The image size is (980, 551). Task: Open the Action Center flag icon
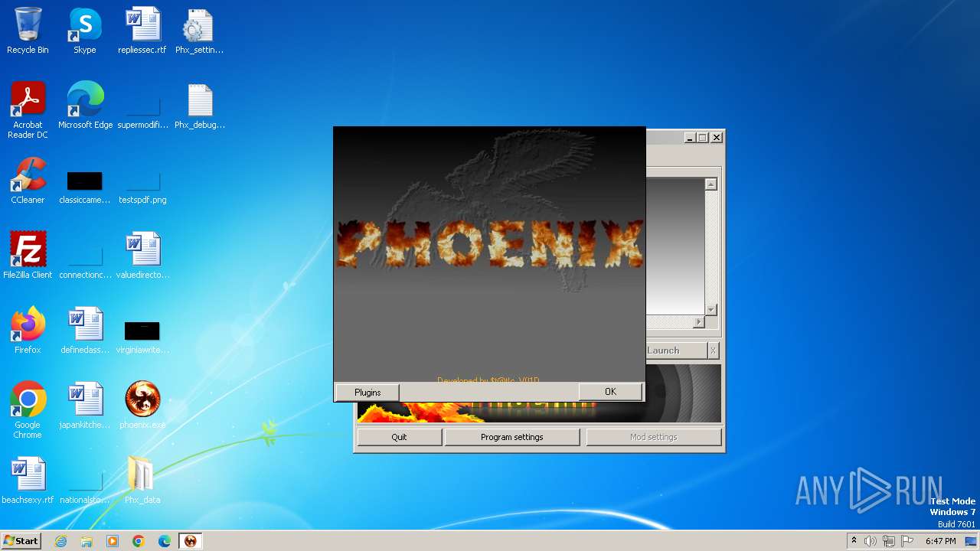[907, 541]
